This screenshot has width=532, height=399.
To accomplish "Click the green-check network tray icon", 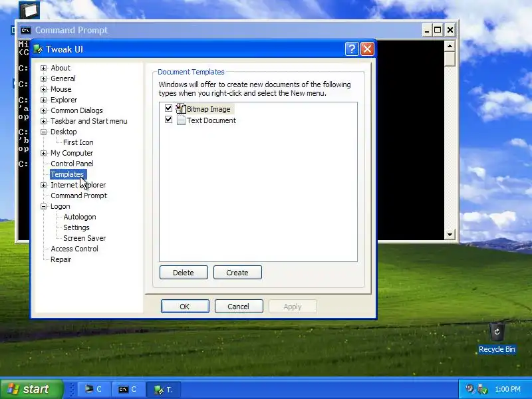I will [482, 389].
